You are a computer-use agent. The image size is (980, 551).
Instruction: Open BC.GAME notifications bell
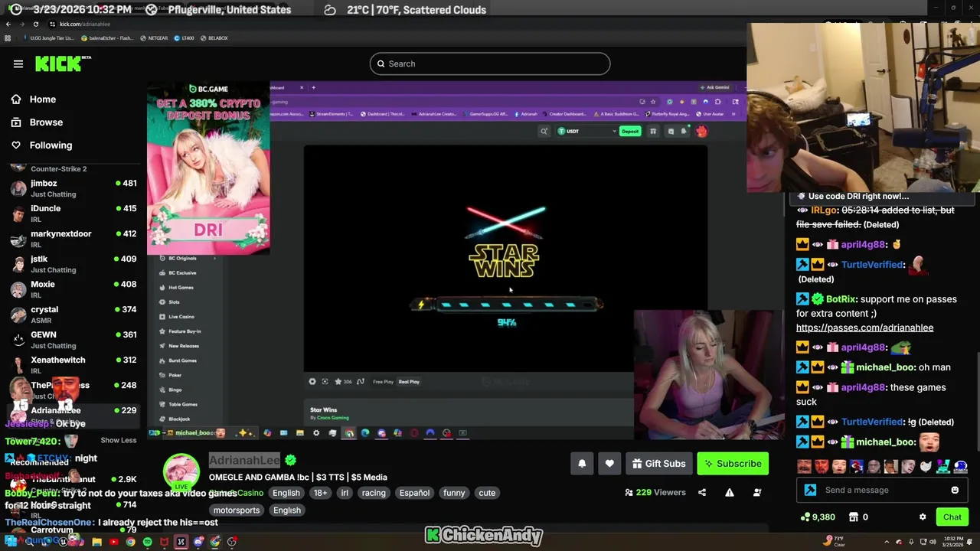[684, 131]
